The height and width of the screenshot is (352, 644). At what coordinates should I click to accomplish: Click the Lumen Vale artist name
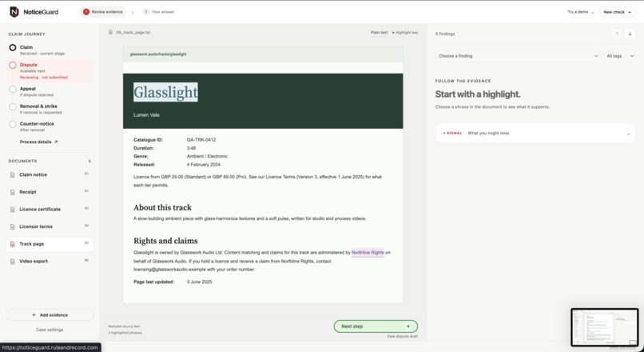coord(146,115)
